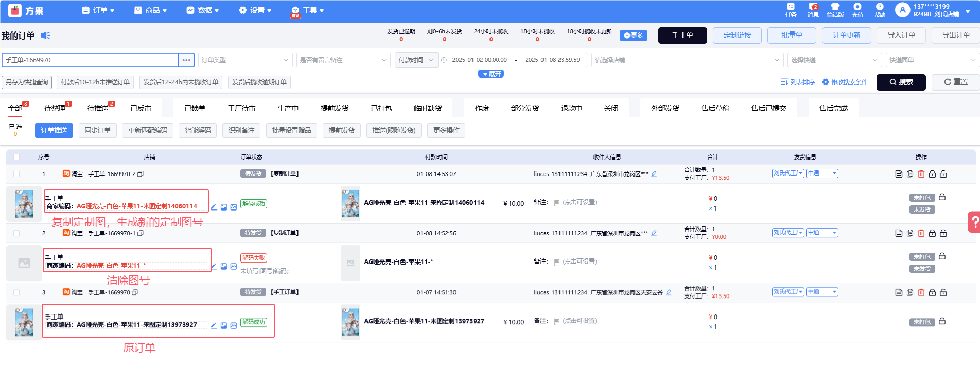The height and width of the screenshot is (385, 980).
Task: Select the checkbox for order row 3
Action: 16,292
